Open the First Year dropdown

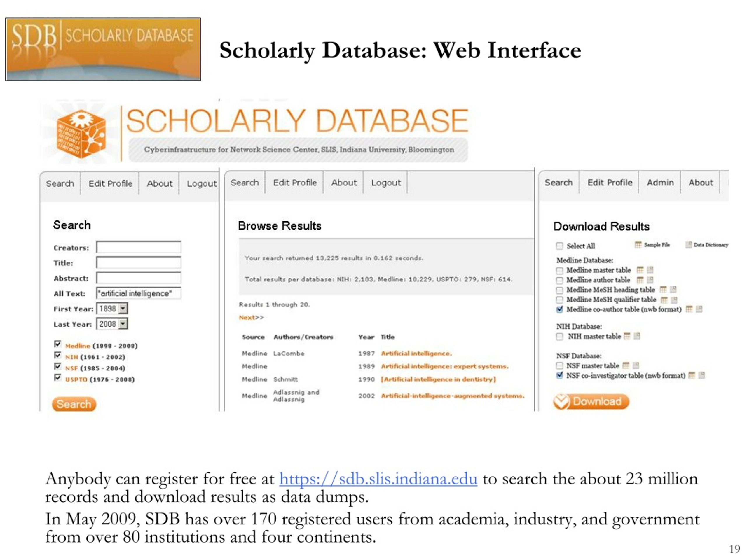123,308
